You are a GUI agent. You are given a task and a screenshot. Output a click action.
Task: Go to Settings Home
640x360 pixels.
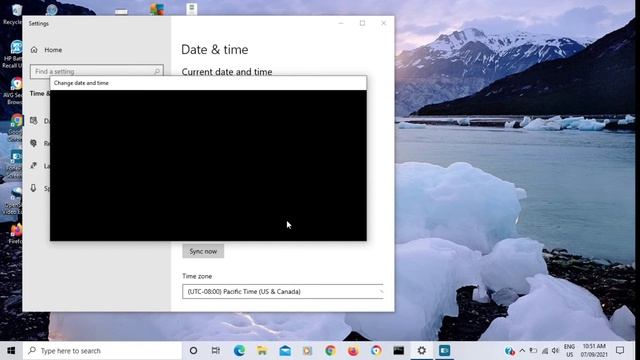pyautogui.click(x=46, y=50)
